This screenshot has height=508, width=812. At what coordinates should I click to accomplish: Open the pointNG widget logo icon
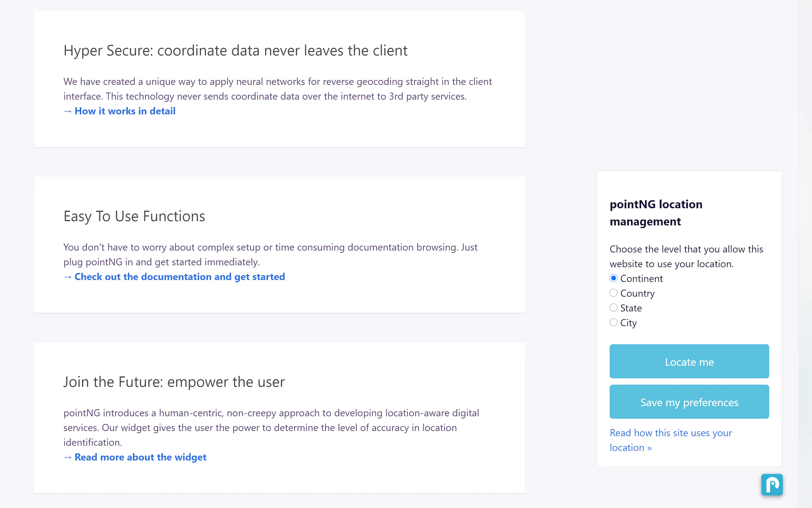point(772,484)
